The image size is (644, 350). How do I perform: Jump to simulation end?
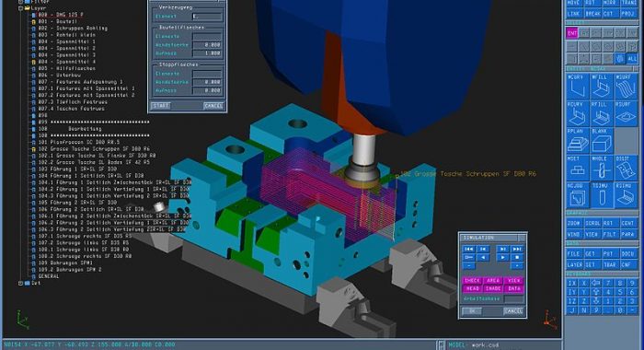point(517,249)
